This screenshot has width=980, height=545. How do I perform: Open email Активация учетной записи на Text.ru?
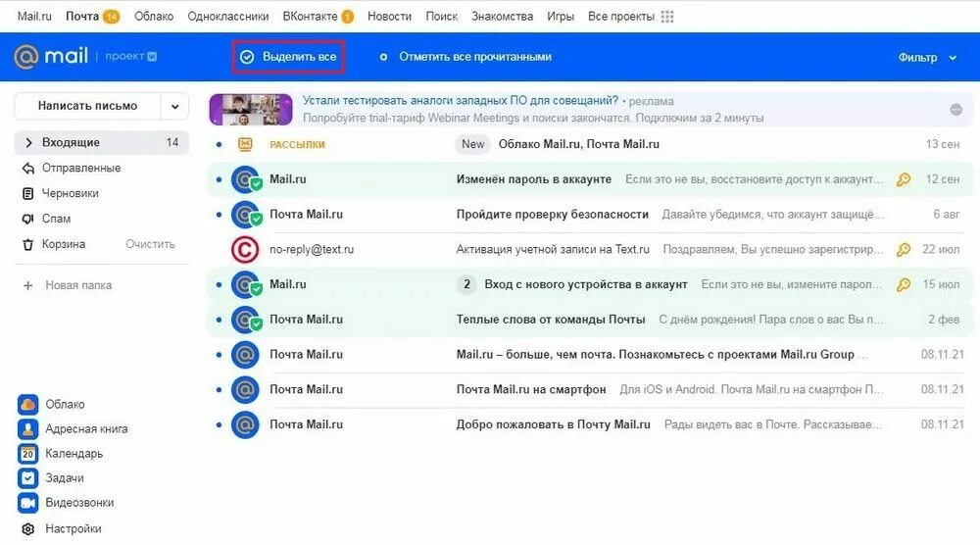[x=591, y=249]
